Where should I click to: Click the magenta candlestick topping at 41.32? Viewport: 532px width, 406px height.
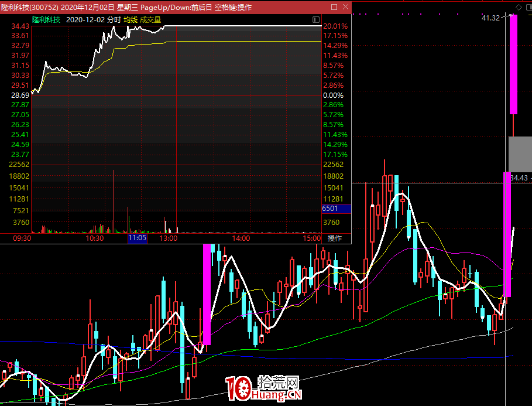(x=513, y=64)
